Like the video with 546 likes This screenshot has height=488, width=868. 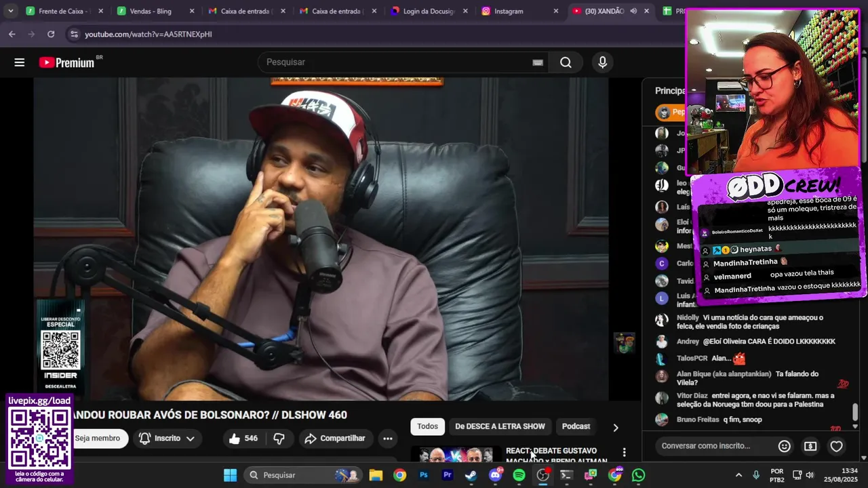point(243,439)
